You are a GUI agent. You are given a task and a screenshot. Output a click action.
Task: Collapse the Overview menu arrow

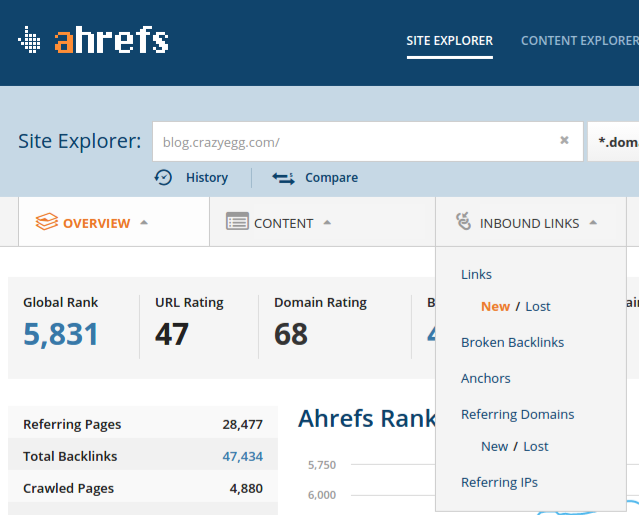[x=144, y=222]
